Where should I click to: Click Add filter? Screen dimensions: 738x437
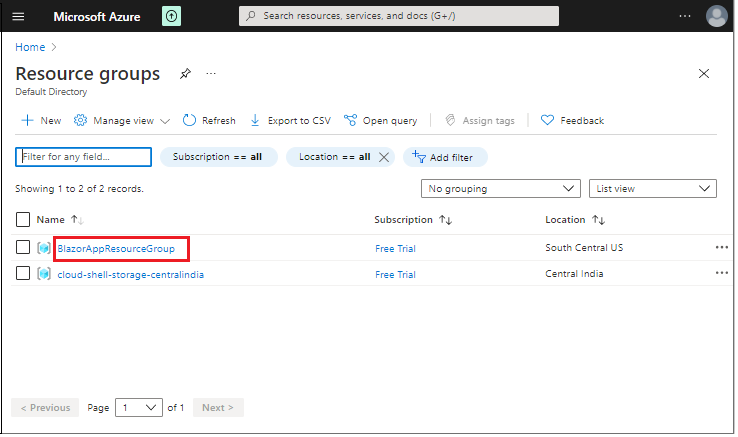coord(445,157)
